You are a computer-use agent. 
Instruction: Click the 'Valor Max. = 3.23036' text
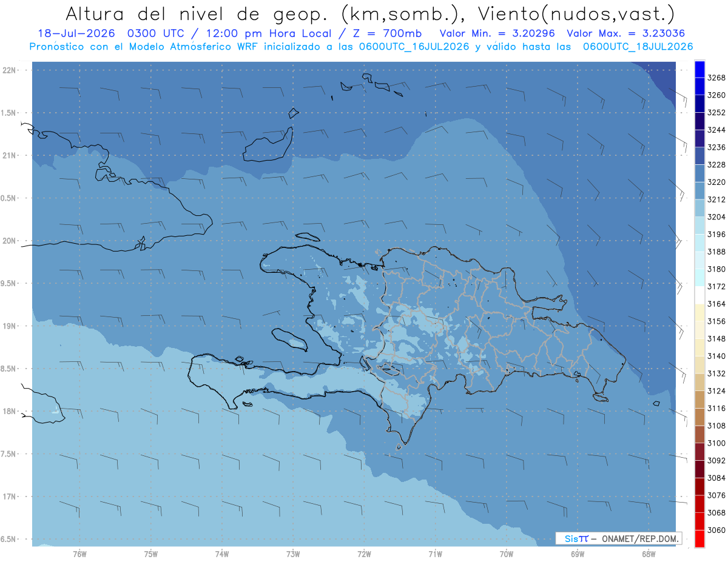coord(625,34)
